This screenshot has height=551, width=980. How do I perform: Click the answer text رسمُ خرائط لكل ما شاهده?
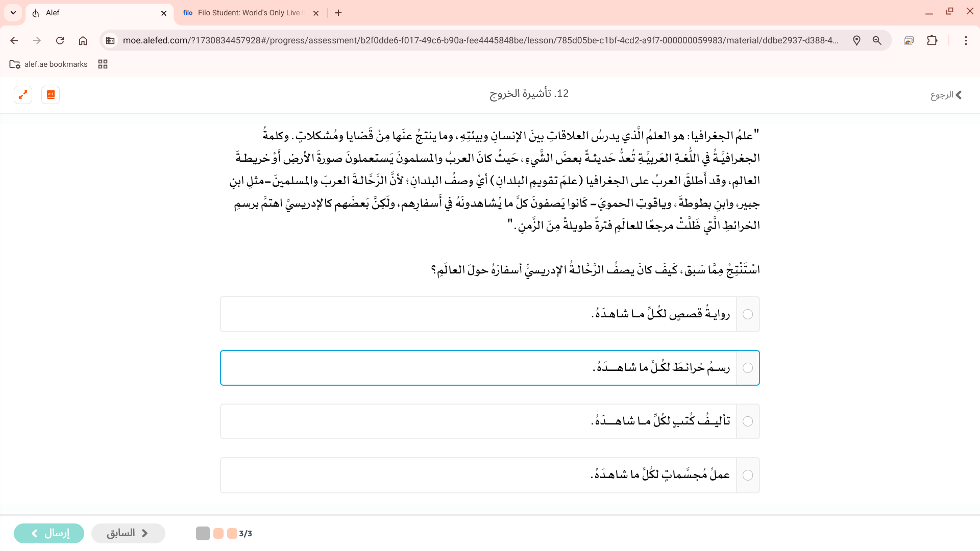coord(661,368)
